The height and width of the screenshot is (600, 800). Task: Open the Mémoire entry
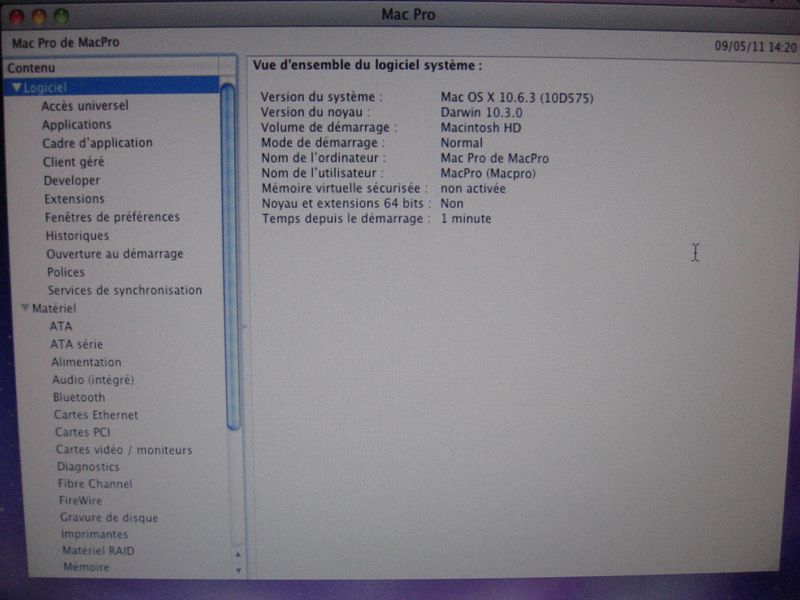coord(86,567)
